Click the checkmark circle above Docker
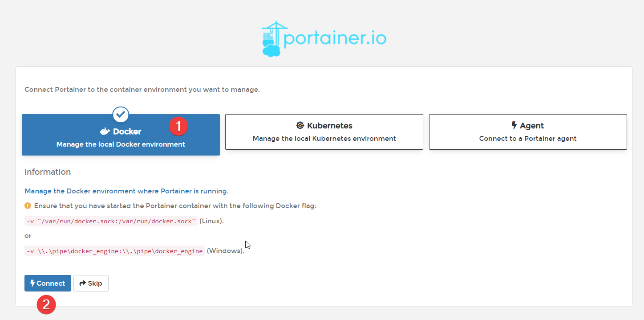The width and height of the screenshot is (644, 320). [121, 115]
